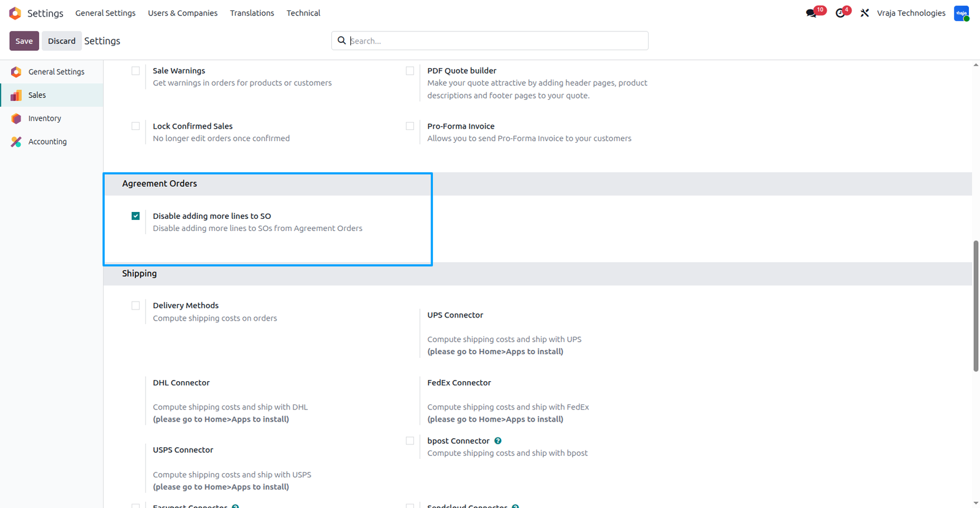Enable the Sale Warnings checkbox
Screen dimensions: 980x508
[x=135, y=70]
